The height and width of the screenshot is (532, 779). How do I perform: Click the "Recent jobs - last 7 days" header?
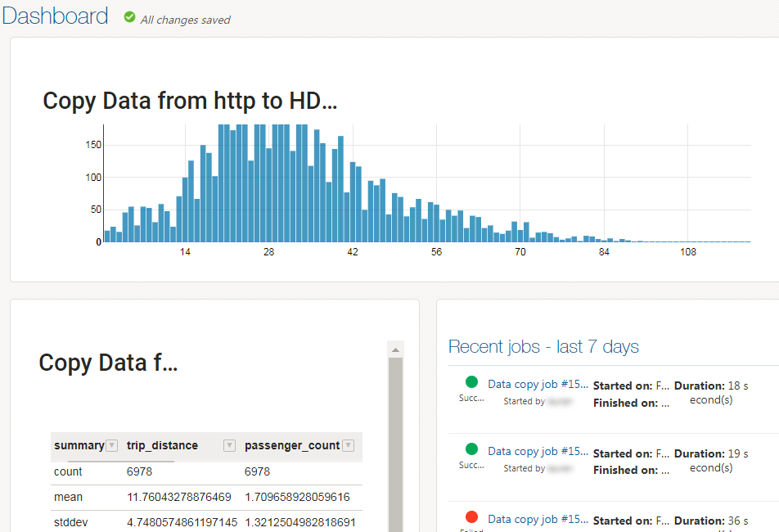coord(543,346)
